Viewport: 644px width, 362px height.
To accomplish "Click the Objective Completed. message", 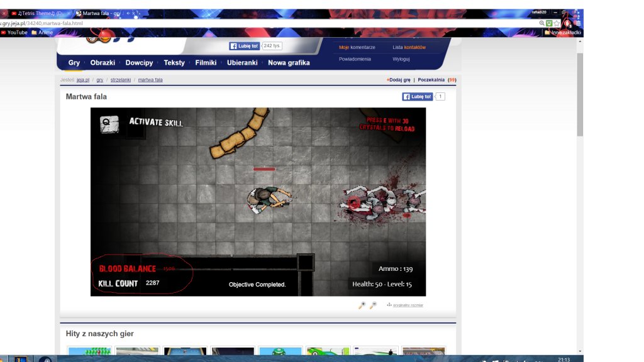I will (257, 285).
